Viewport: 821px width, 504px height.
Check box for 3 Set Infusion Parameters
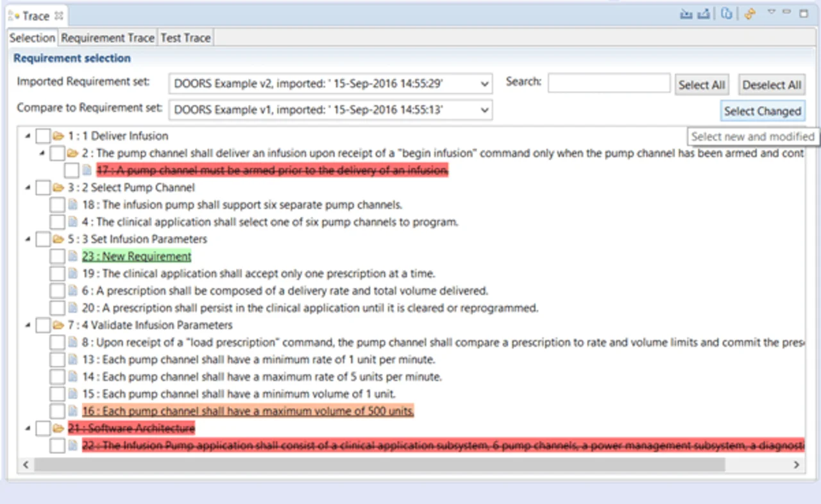tap(42, 239)
